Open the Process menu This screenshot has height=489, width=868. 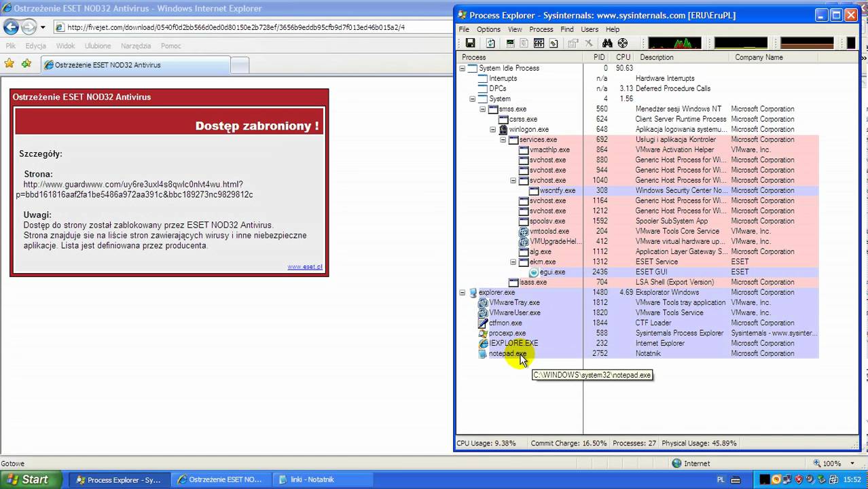tap(541, 29)
